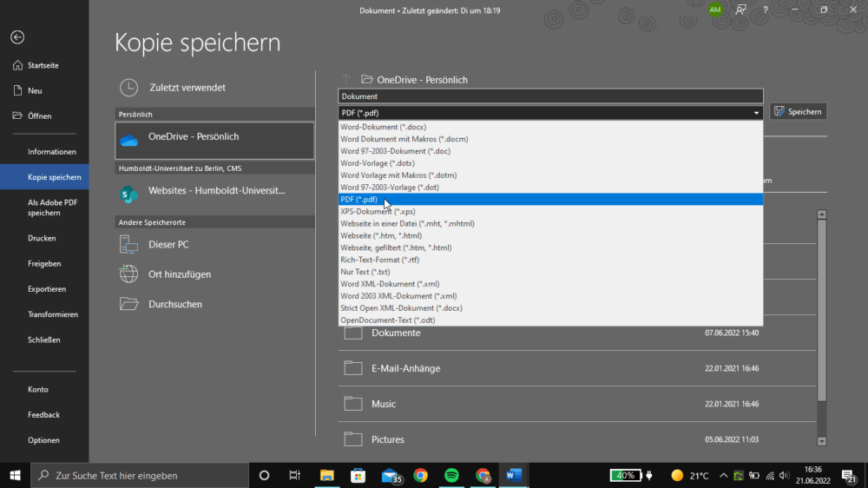The image size is (868, 488).
Task: Choose Word 2003 XML-Dokument (*.xml)
Action: [x=550, y=296]
